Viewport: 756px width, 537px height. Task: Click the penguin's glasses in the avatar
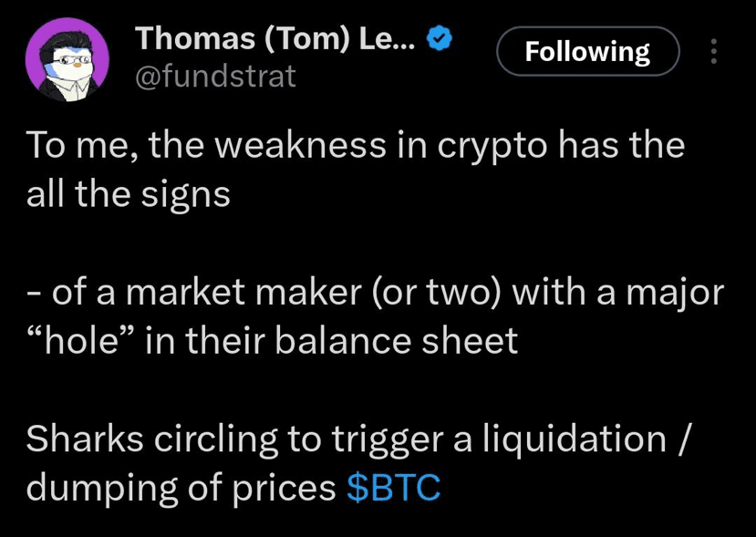coord(72,61)
